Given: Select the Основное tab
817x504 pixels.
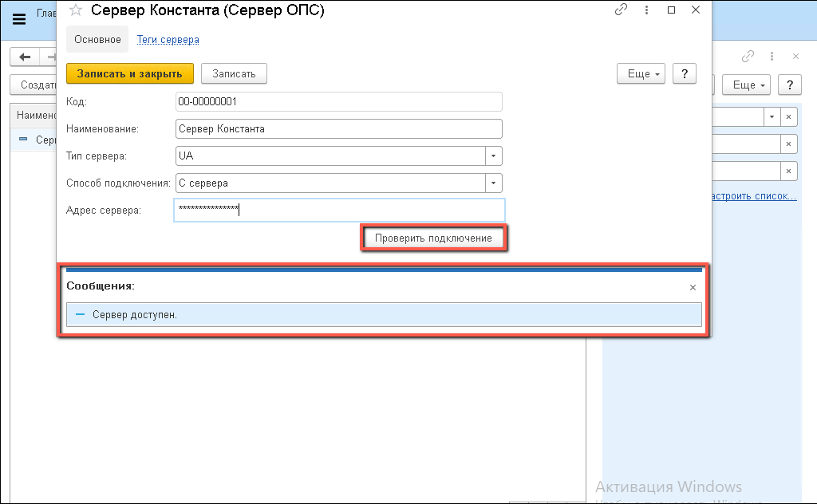Looking at the screenshot, I should point(97,39).
